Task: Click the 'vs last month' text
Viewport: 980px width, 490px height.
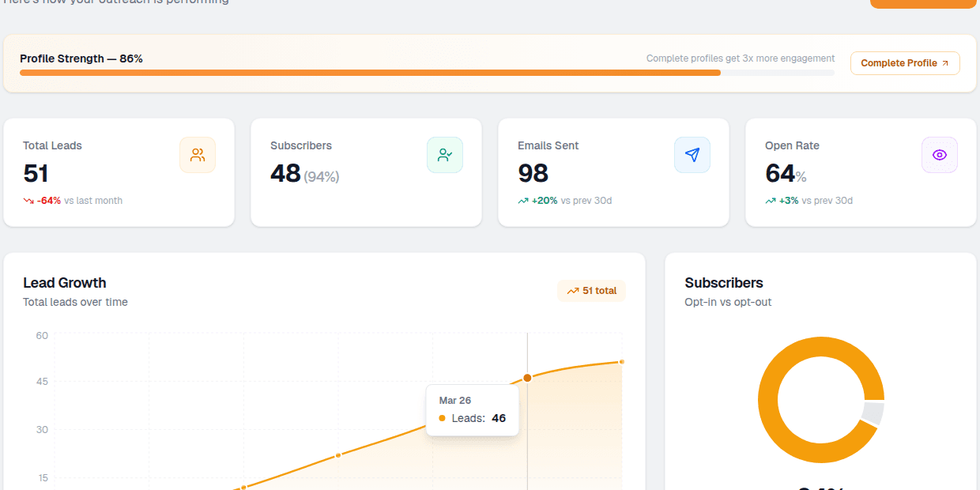Action: pyautogui.click(x=93, y=201)
